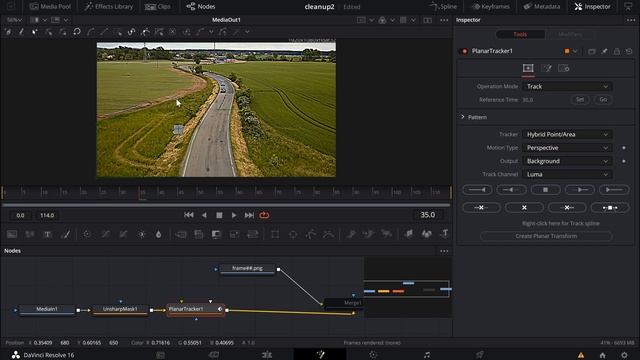Screen dimensions: 640x360
Task: Add a Text 3D node
Action: point(444,233)
